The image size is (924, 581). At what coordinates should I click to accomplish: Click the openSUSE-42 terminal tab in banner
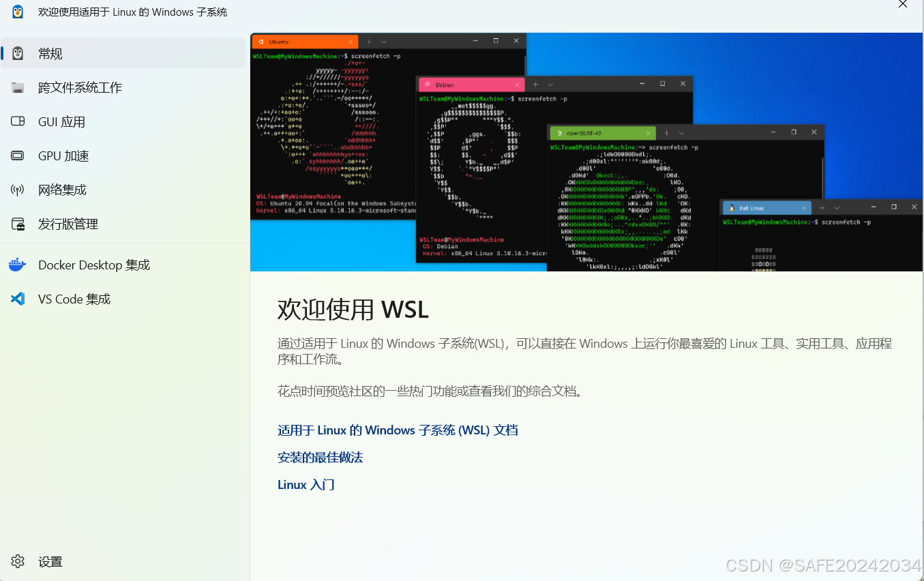click(603, 133)
